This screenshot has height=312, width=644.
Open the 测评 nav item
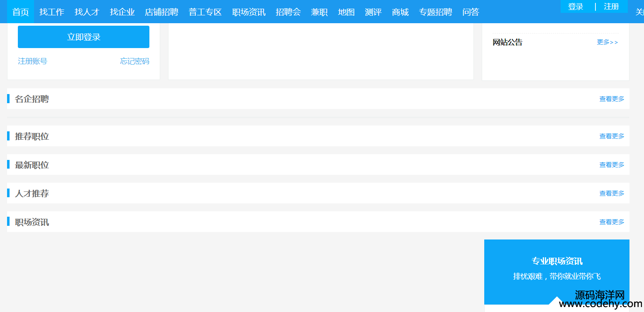coord(373,12)
